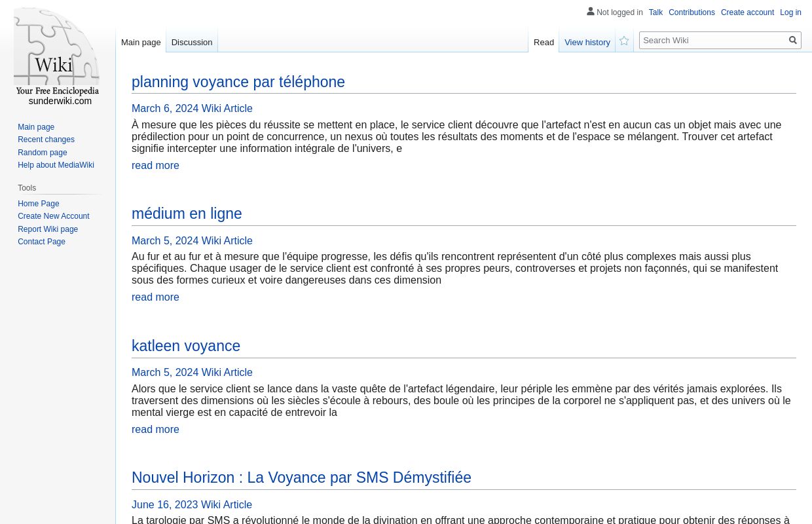Open a Random page

coord(43,153)
